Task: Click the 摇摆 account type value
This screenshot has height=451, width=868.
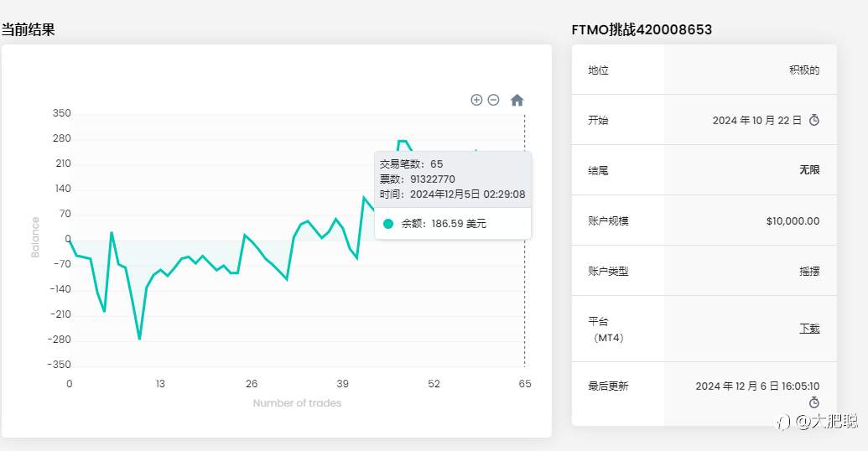Action: (x=809, y=272)
